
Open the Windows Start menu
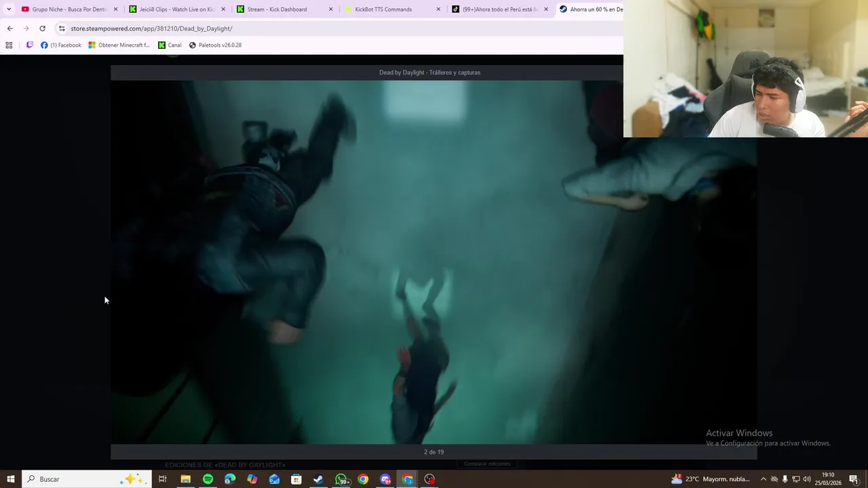11,479
